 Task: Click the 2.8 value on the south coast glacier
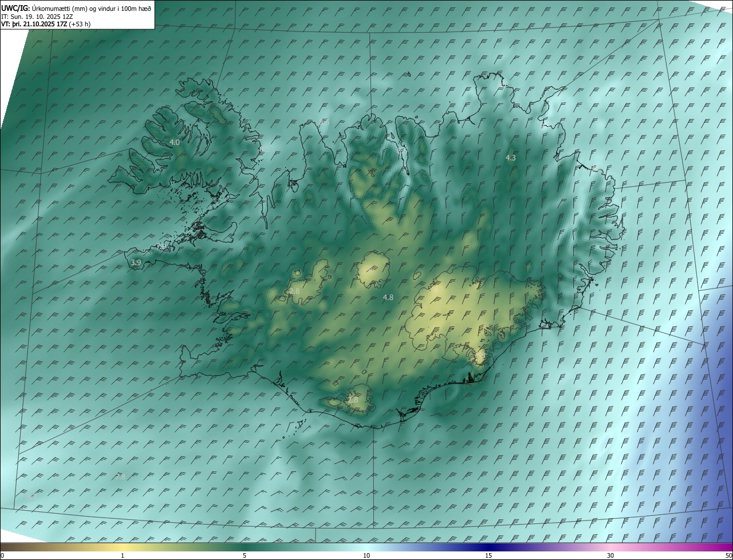coord(353,400)
